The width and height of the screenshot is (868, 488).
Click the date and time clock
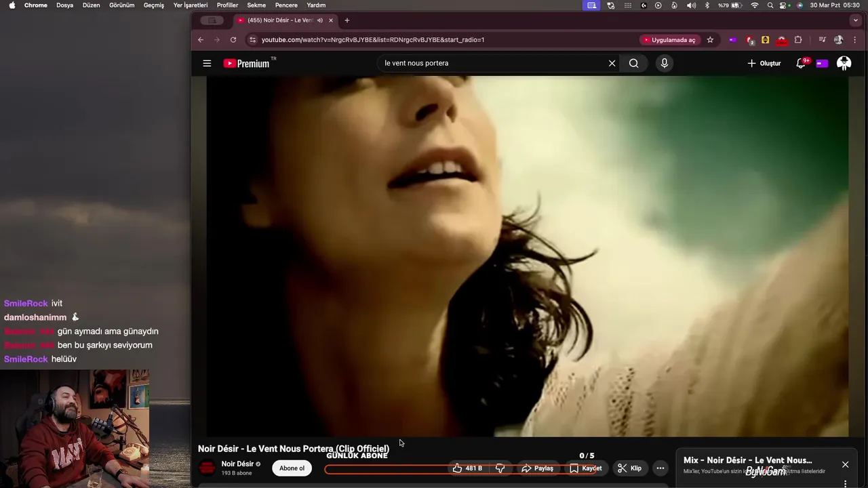coord(835,5)
